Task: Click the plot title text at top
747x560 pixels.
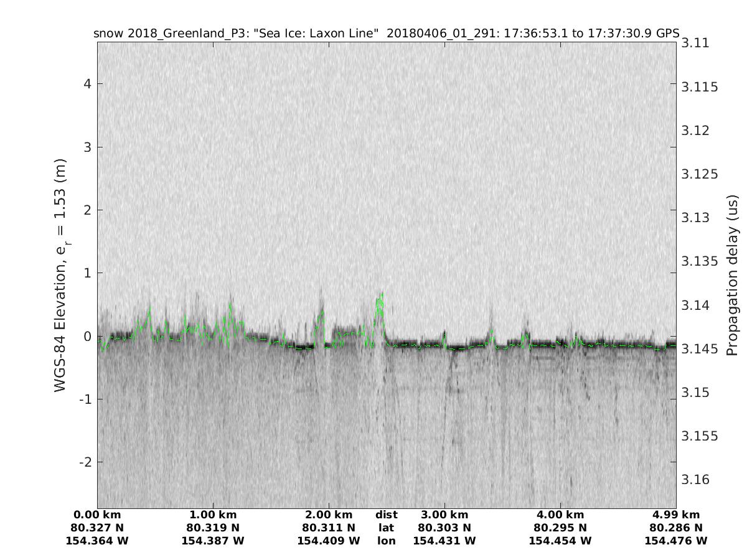Action: (386, 33)
